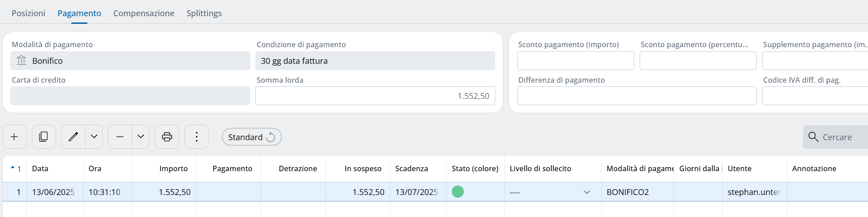Click the printer icon
The height and width of the screenshot is (217, 868).
167,137
